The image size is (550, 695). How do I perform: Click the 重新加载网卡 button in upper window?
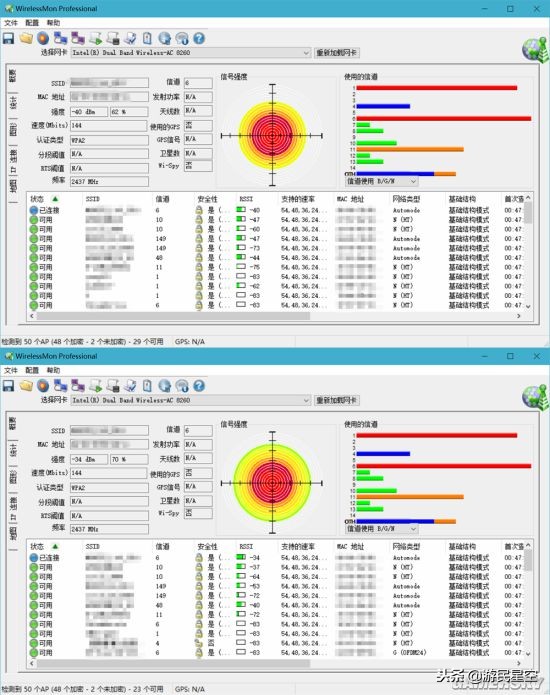click(337, 53)
